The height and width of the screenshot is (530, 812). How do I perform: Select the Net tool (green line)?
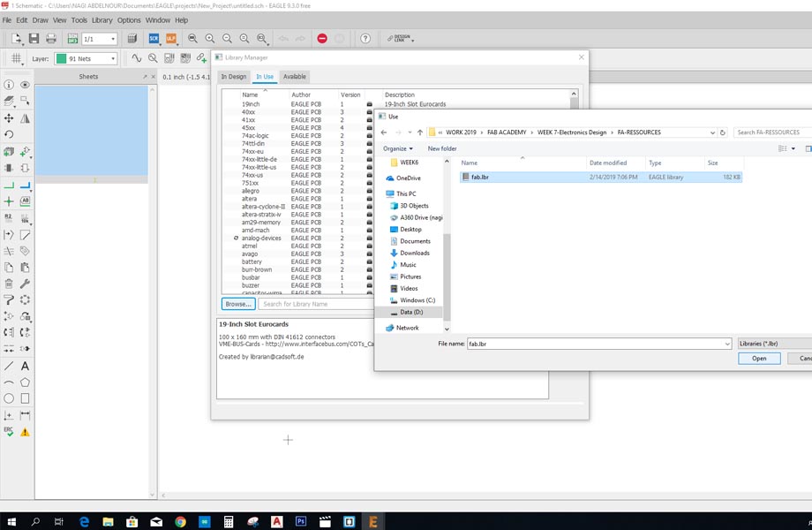coord(9,185)
